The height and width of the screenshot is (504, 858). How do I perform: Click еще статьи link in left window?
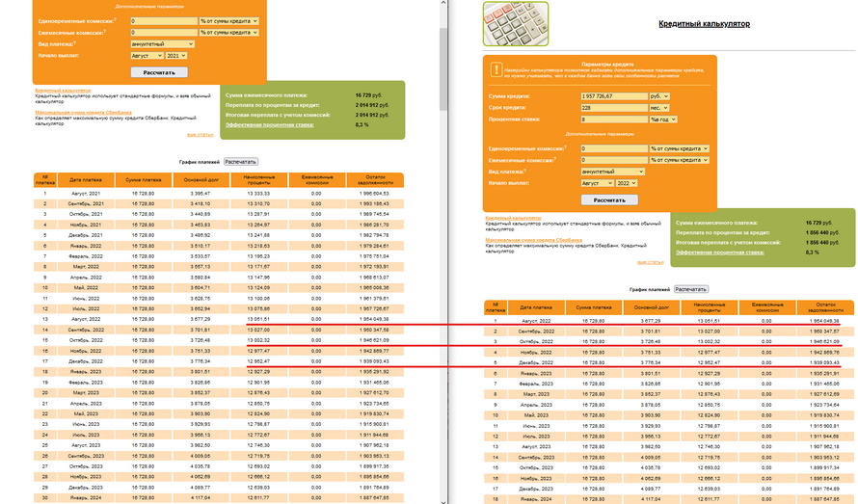point(201,135)
